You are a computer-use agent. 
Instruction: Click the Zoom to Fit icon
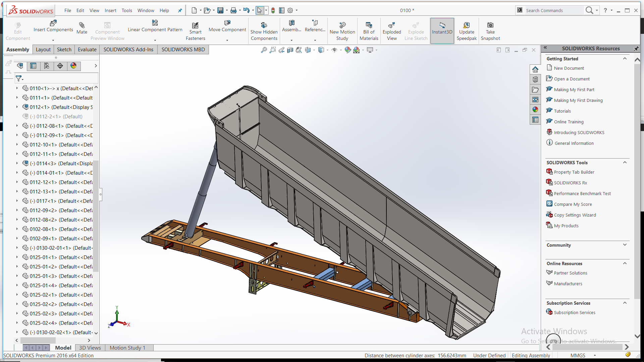pyautogui.click(x=264, y=50)
